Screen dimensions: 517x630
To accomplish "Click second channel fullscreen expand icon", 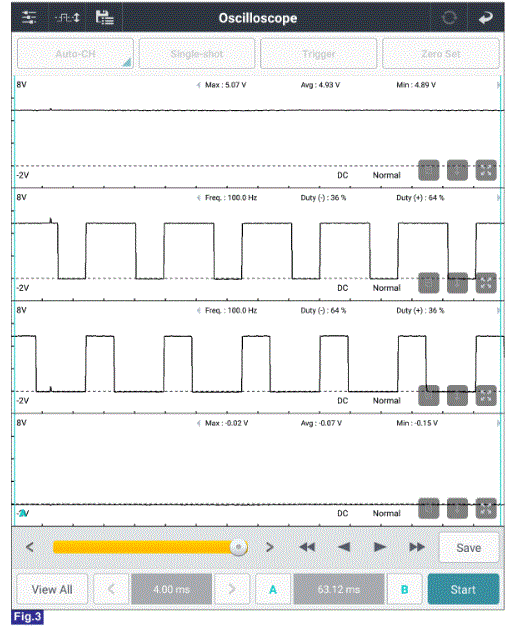I will tap(486, 283).
